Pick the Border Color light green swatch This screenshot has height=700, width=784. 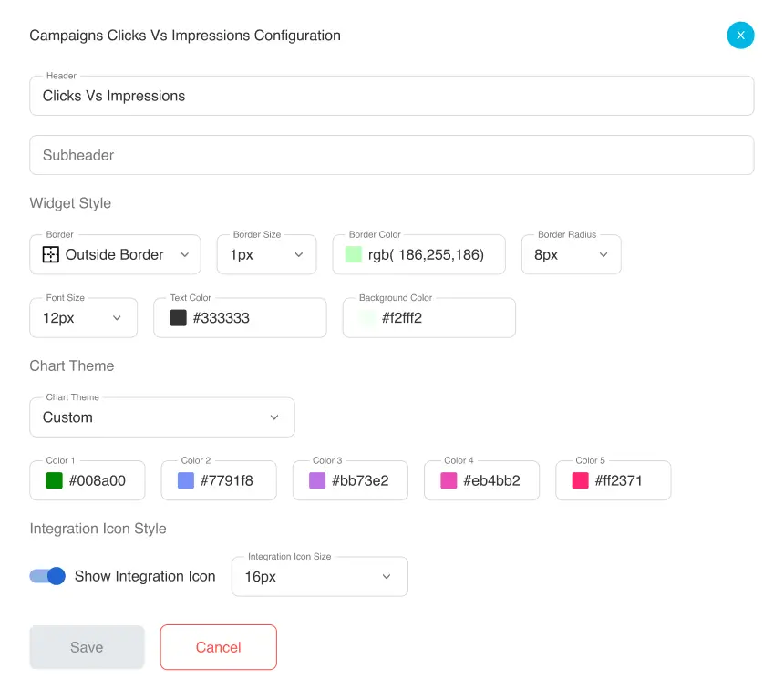point(353,254)
